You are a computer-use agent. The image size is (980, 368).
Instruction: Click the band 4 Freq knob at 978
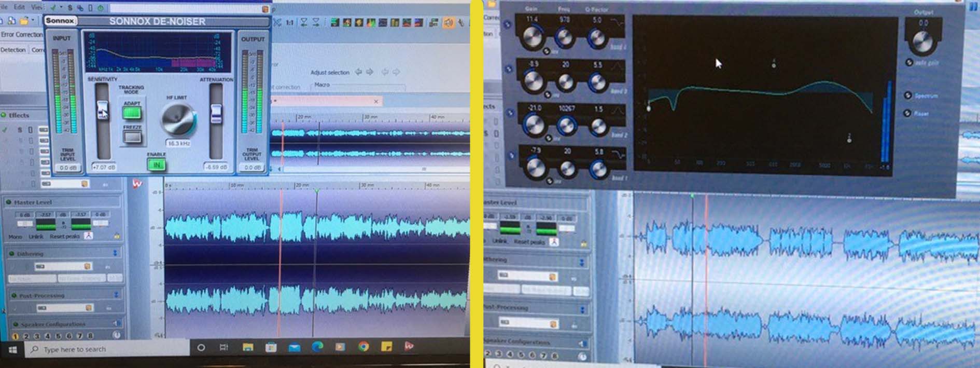tap(565, 38)
